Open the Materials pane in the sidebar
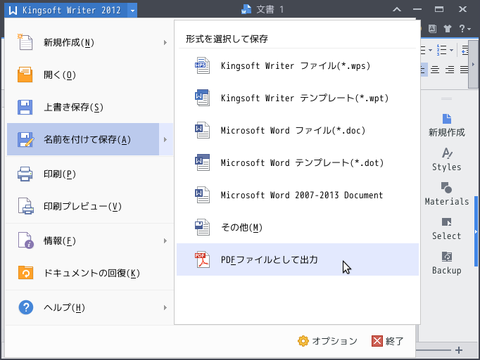 (447, 194)
